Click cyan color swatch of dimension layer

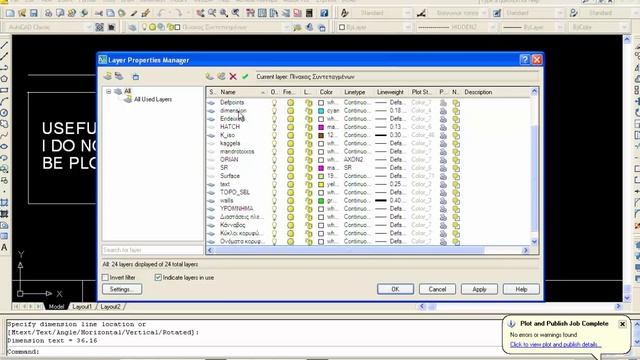pyautogui.click(x=321, y=111)
